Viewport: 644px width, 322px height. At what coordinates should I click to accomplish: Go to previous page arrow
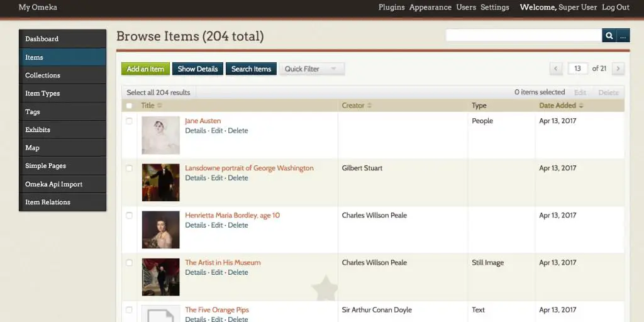pos(556,69)
